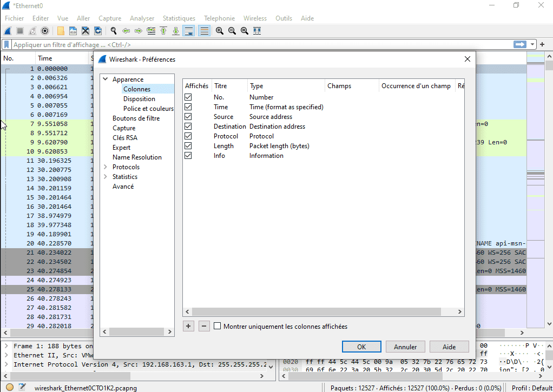553x392 pixels.
Task: Uncheck the Protocol column checkbox
Action: [x=188, y=136]
